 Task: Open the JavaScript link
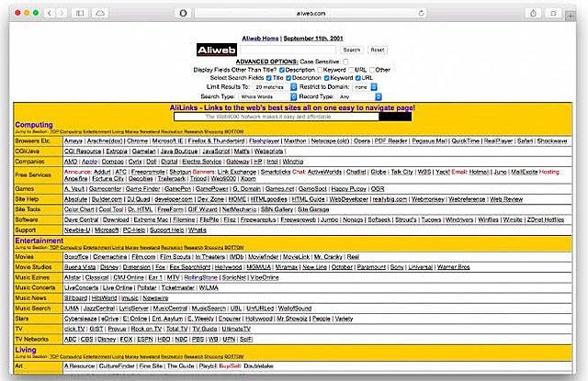coord(216,151)
